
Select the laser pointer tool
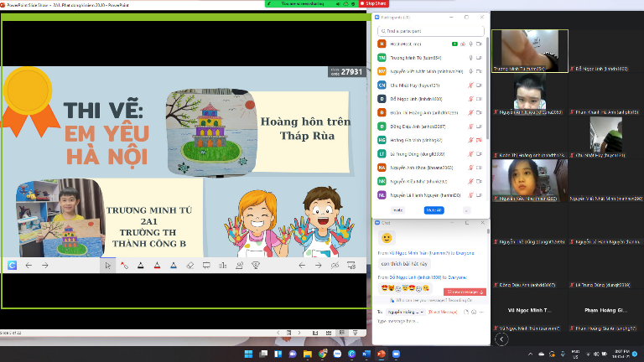[x=123, y=266]
